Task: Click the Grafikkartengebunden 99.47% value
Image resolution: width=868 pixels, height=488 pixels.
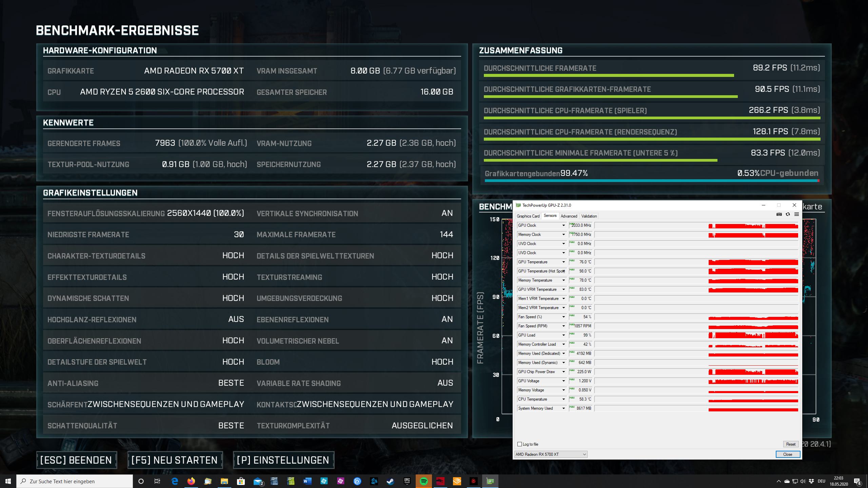Action: coord(574,173)
